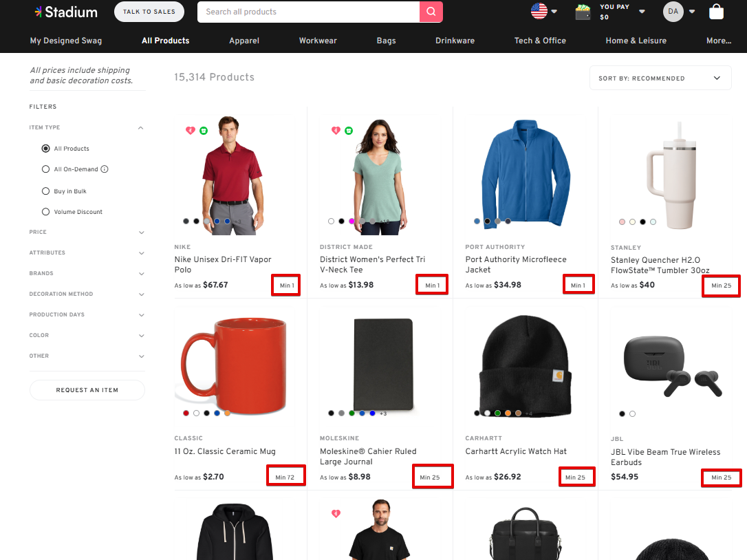The image size is (747, 560).
Task: Open the account dropdown arrow next to DA
Action: [x=692, y=12]
